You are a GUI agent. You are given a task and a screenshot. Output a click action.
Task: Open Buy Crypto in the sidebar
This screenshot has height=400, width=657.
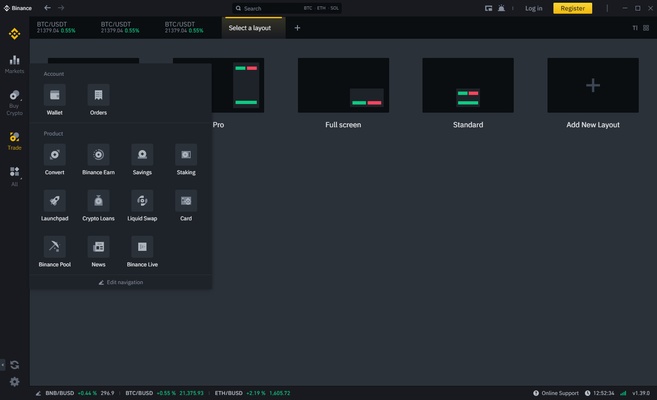click(15, 103)
